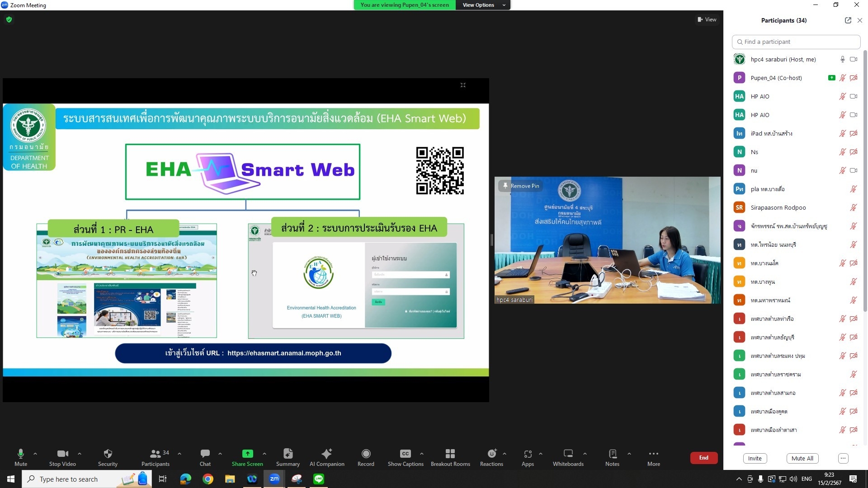The width and height of the screenshot is (868, 488).
Task: Click the Find a participant search field
Action: [796, 42]
